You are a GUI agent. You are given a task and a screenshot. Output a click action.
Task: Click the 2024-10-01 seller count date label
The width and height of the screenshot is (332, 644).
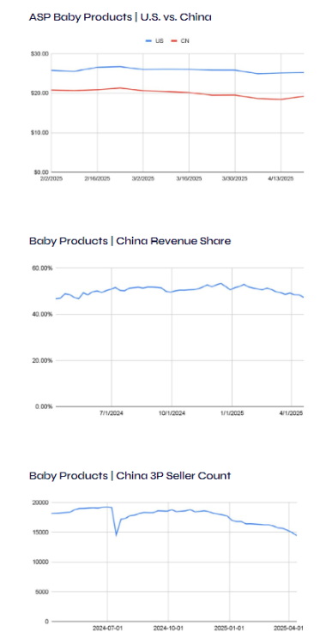168,628
